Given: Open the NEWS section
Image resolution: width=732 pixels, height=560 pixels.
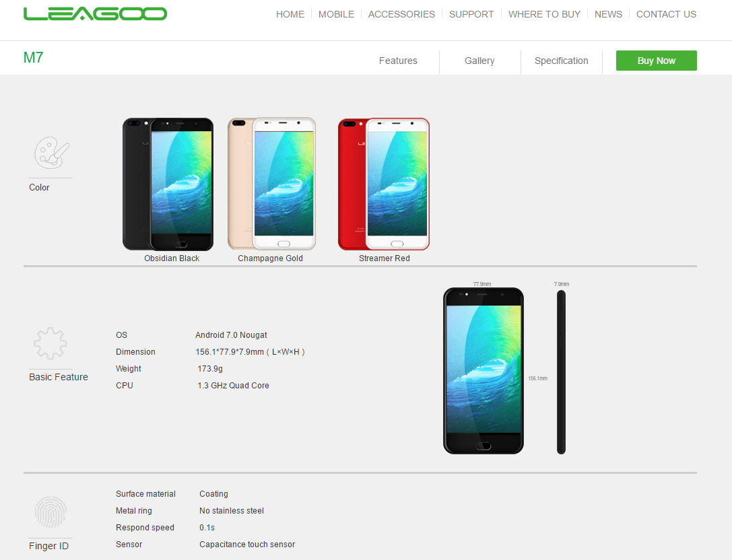Looking at the screenshot, I should pos(608,14).
